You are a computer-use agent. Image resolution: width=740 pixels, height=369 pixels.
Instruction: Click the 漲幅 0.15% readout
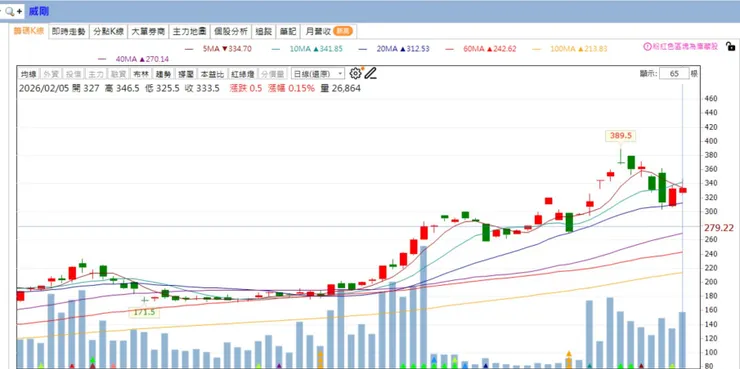click(291, 88)
